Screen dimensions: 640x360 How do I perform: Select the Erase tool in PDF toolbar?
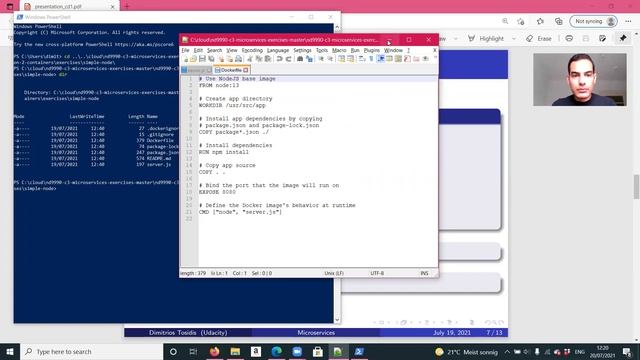tap(539, 38)
